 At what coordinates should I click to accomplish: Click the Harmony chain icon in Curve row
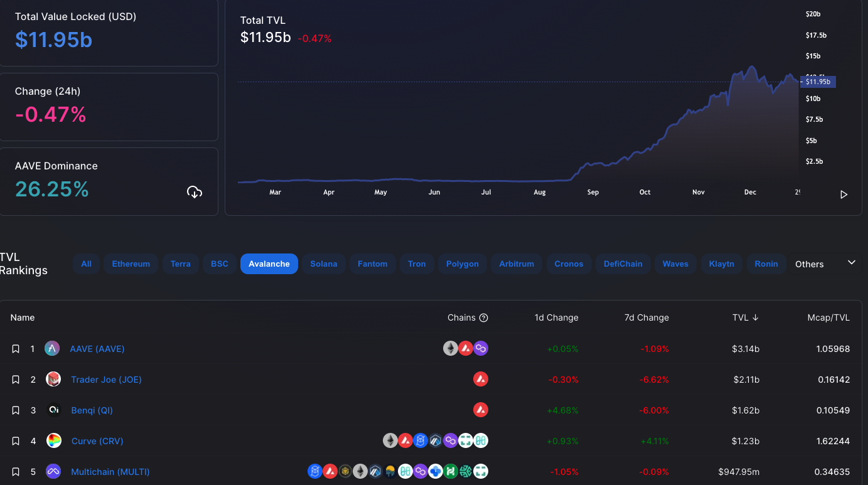481,440
